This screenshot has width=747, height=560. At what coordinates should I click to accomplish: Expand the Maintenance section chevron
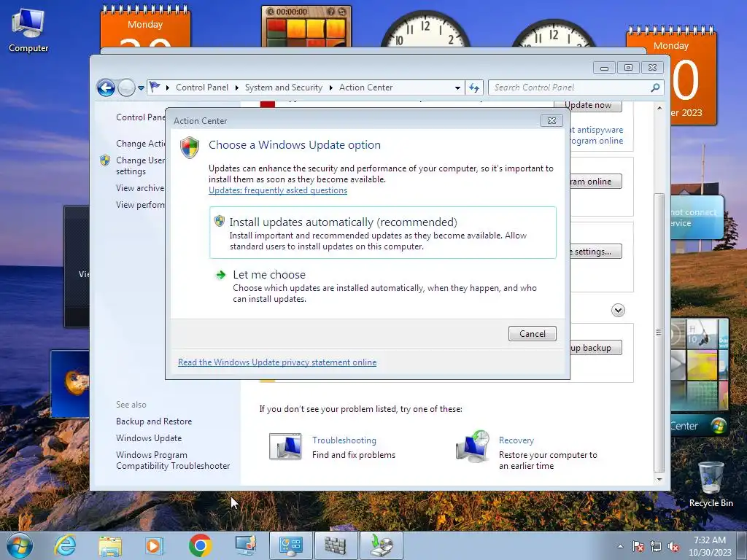point(618,311)
